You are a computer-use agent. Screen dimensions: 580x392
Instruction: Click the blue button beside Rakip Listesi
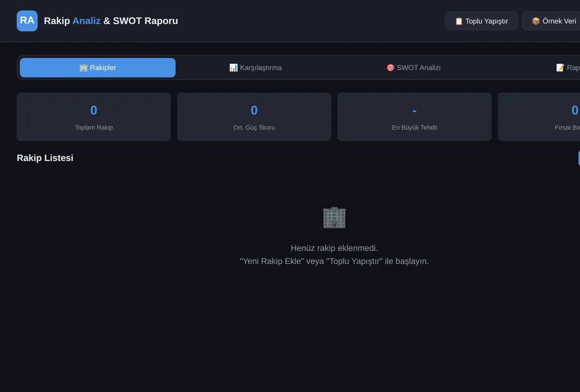coord(579,158)
